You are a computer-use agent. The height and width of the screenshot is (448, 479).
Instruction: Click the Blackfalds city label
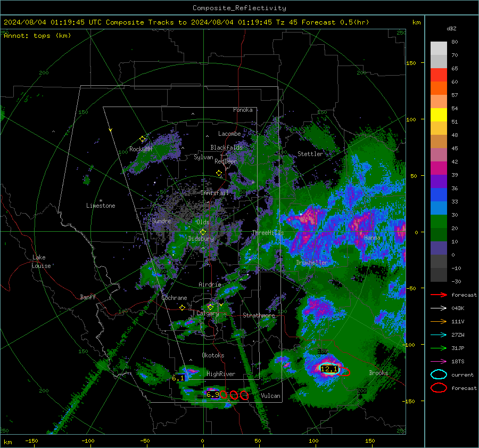(226, 148)
